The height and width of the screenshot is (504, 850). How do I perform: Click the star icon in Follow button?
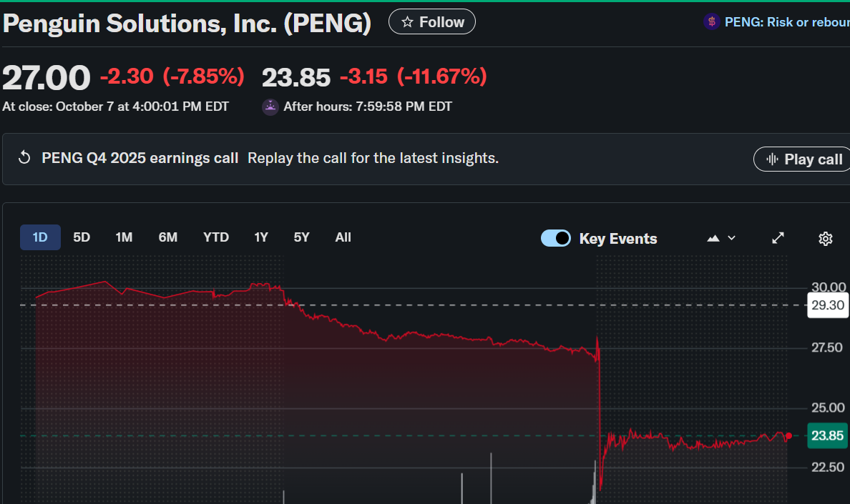click(x=408, y=22)
